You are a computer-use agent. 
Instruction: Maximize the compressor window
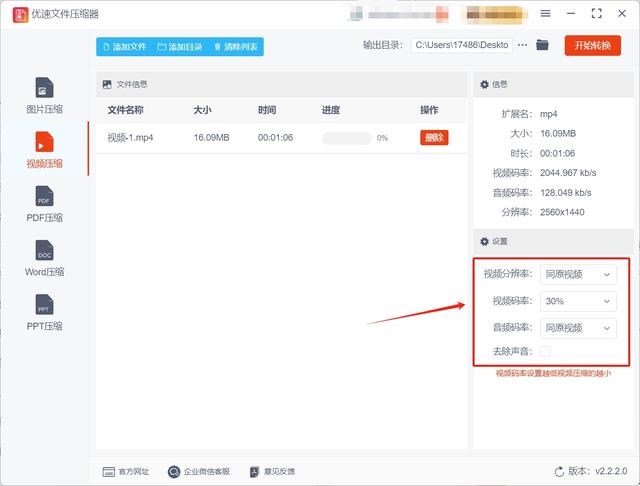(x=596, y=13)
